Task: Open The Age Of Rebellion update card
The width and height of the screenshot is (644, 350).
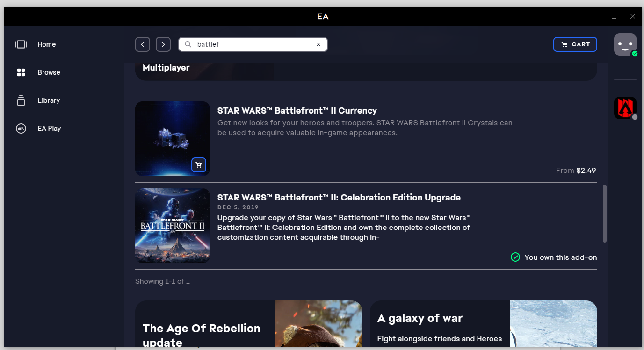Action: pos(249,325)
